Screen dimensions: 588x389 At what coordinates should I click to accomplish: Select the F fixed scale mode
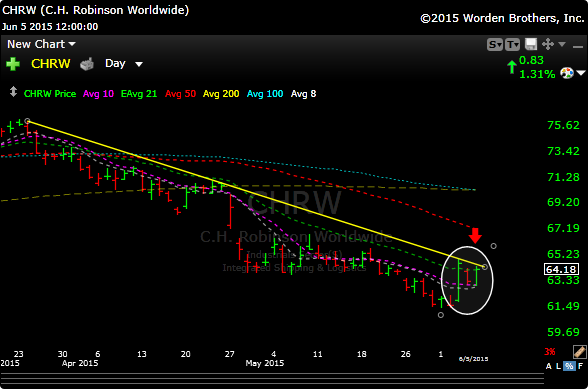coord(580,366)
